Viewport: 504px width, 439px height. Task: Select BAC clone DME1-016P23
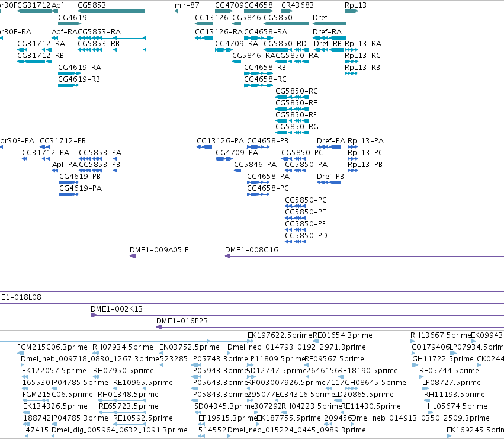click(182, 321)
